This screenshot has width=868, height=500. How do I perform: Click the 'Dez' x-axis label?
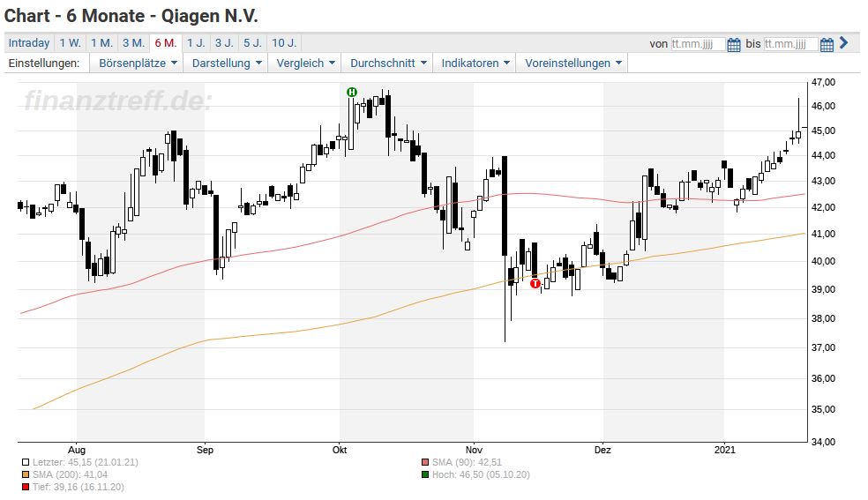[602, 450]
